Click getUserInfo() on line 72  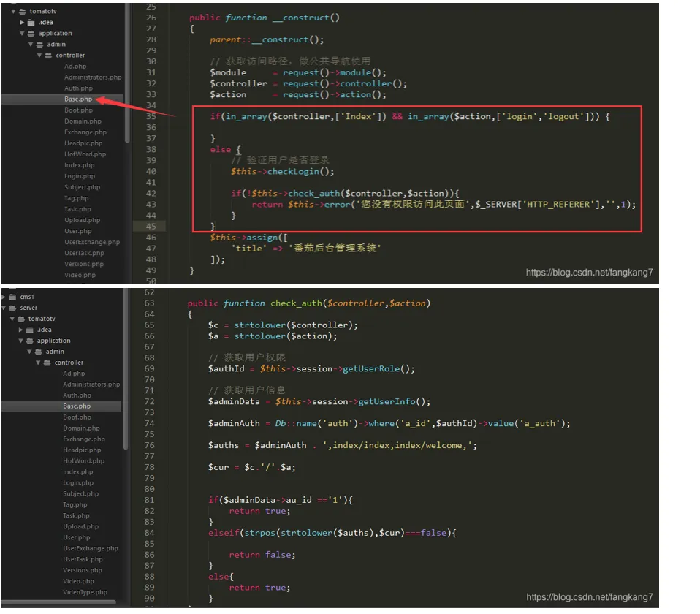pyautogui.click(x=394, y=401)
